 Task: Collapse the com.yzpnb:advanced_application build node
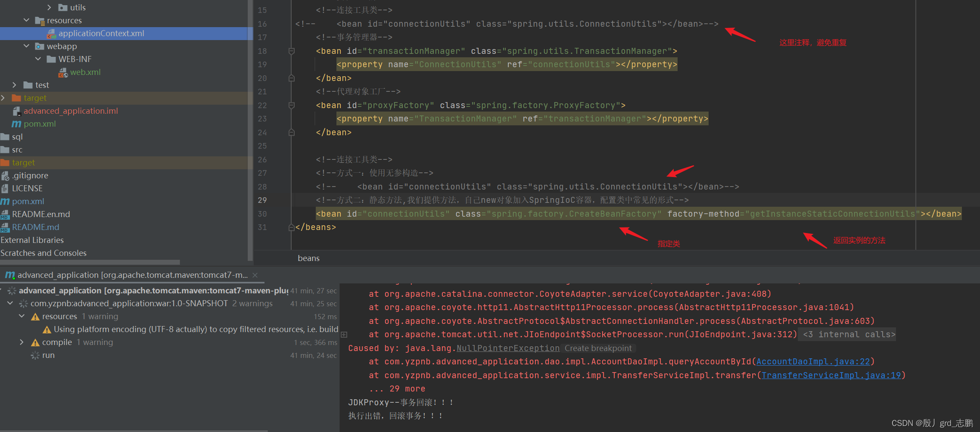(x=10, y=303)
